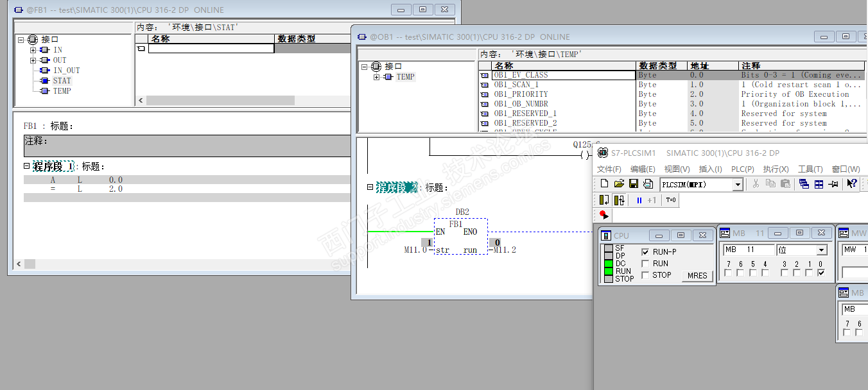Collapse network 2 in OB1 editor

pyautogui.click(x=370, y=187)
